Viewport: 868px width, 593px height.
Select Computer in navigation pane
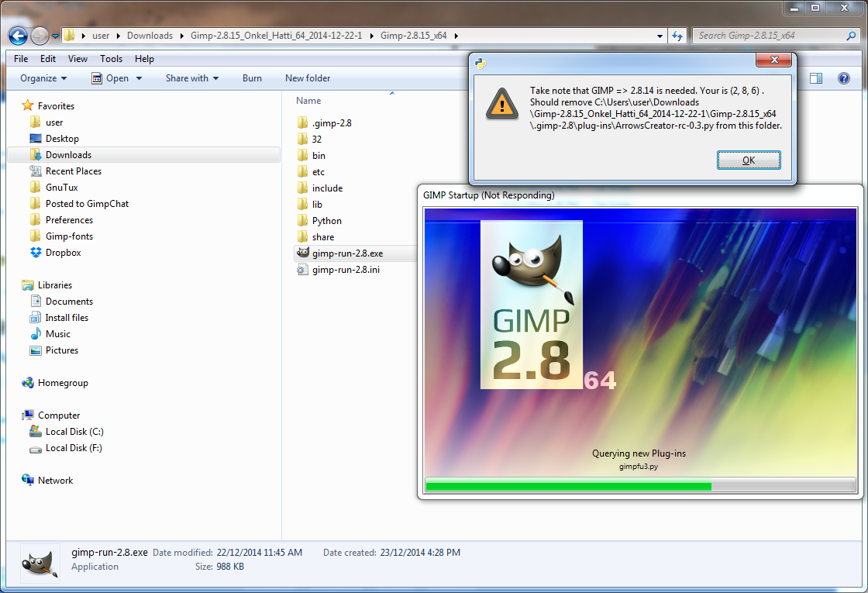59,415
